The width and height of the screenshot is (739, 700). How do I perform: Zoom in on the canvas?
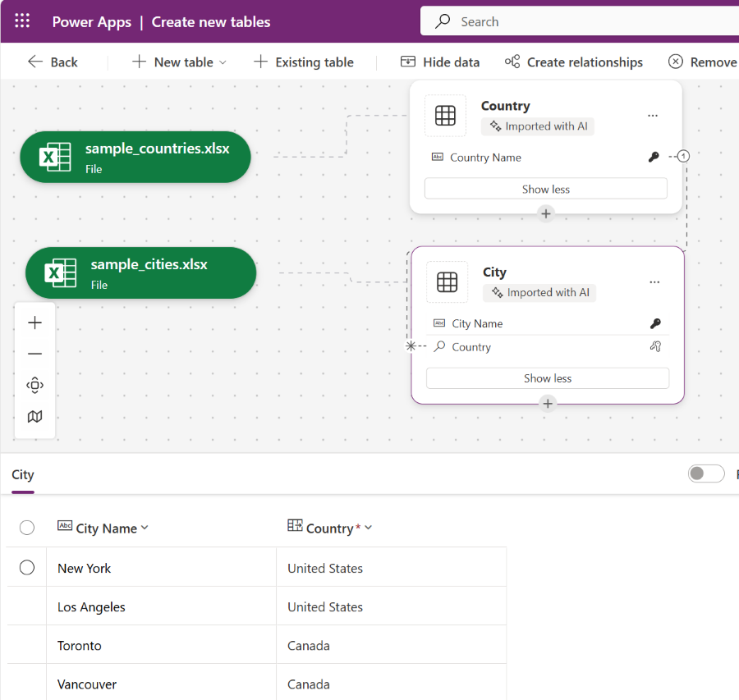34,323
